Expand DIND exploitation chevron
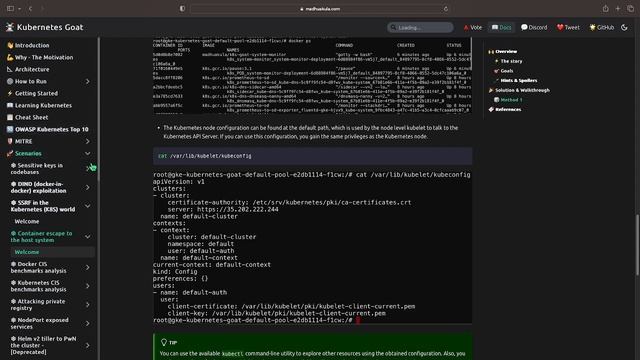Screen dimensions: 640x360 pos(87,187)
